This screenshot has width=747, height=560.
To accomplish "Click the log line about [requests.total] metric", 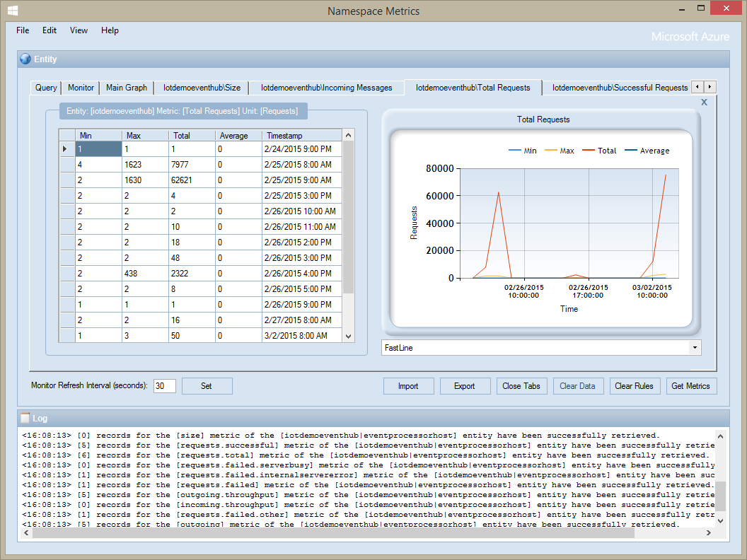I will [x=366, y=455].
